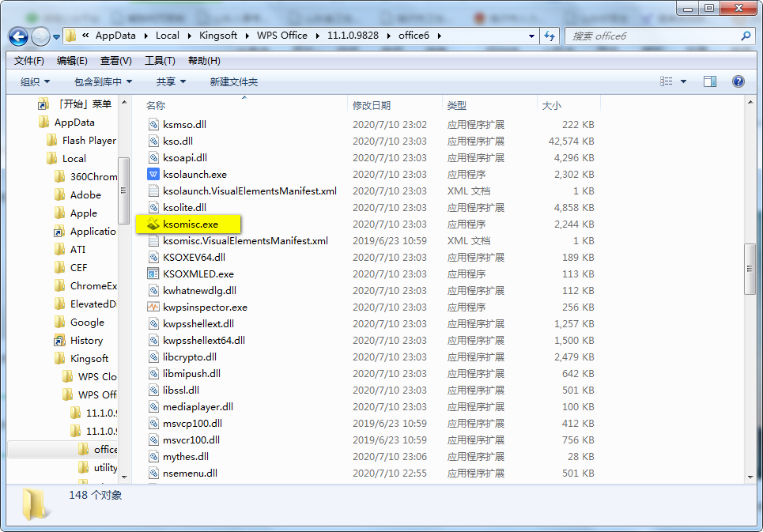Select the libssl.dll file icon
The height and width of the screenshot is (532, 763).
tap(153, 390)
